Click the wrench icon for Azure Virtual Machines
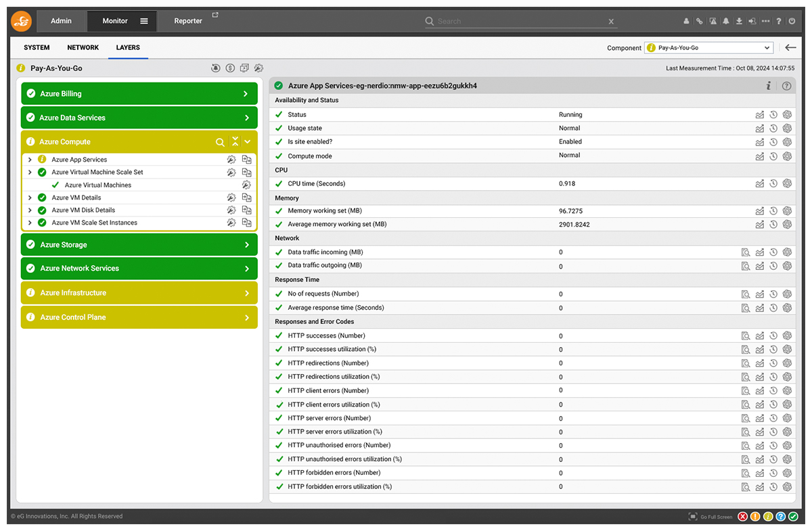The height and width of the screenshot is (531, 812). tap(246, 185)
